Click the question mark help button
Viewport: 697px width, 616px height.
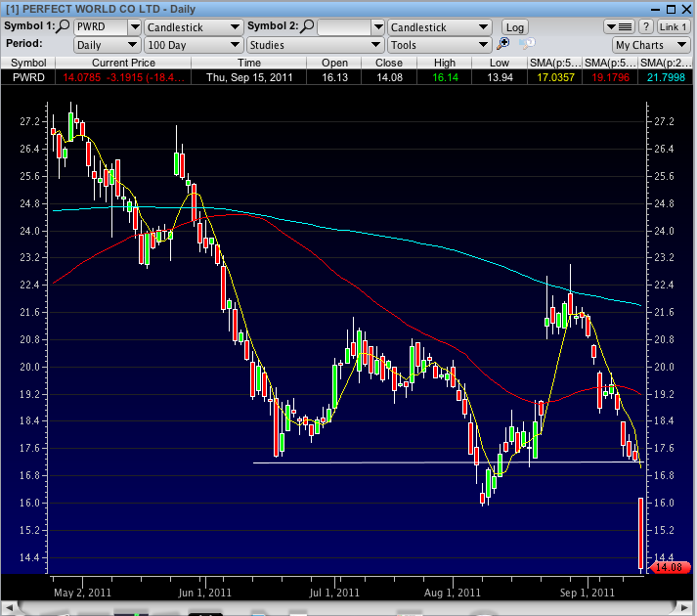pos(646,27)
